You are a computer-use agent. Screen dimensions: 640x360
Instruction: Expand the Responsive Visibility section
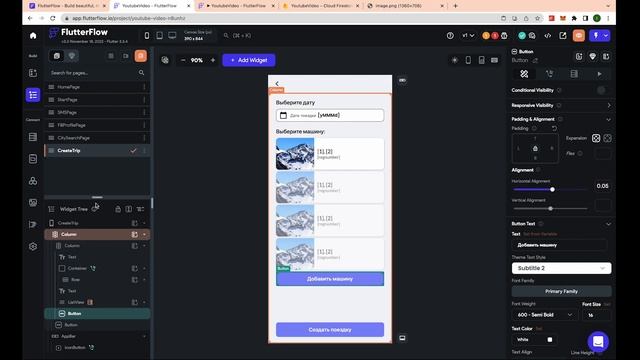pyautogui.click(x=609, y=105)
